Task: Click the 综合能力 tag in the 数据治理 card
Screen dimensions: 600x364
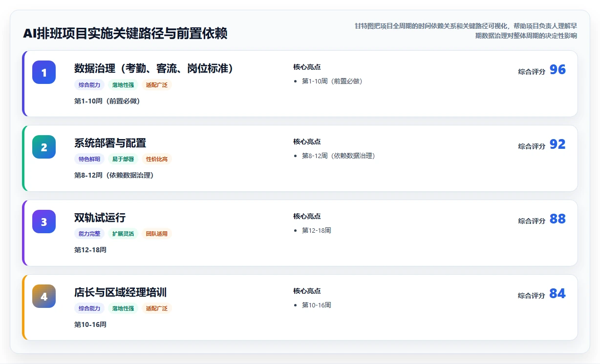Action: [x=89, y=85]
